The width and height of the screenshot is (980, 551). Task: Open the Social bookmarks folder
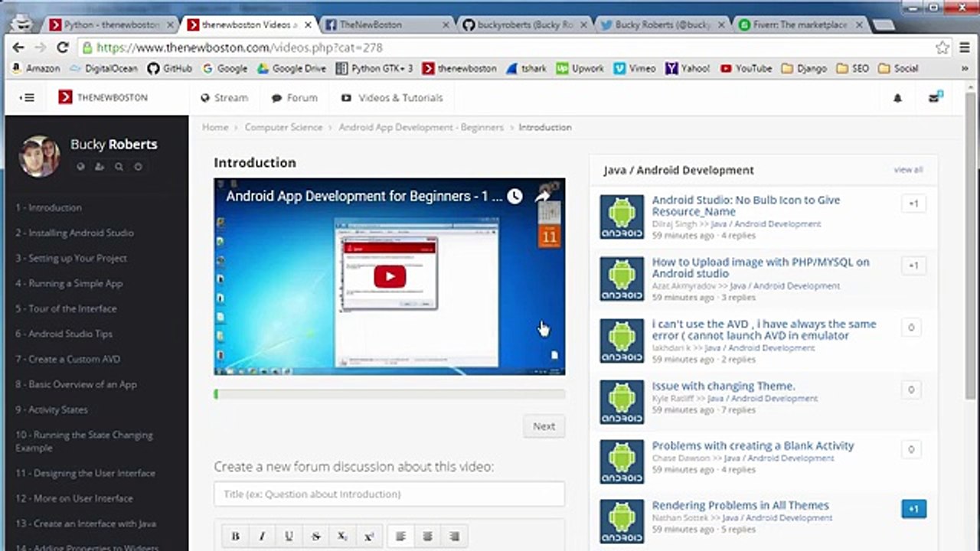[x=898, y=68]
